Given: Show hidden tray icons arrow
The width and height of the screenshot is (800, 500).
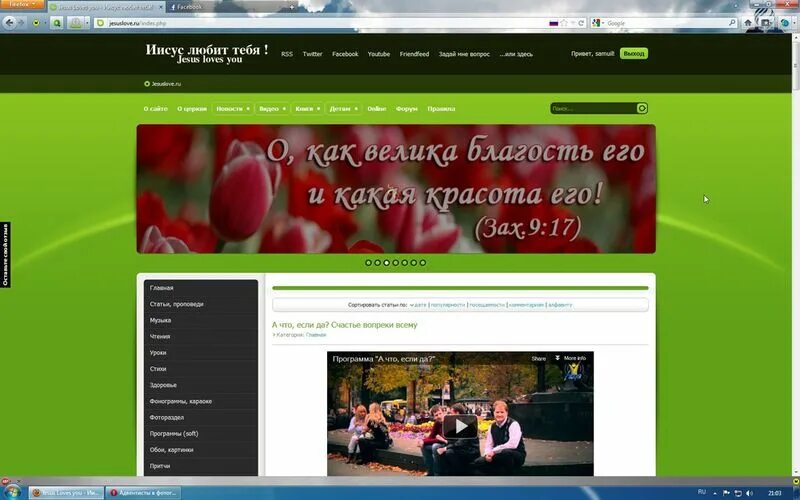Looking at the screenshot, I should tap(715, 493).
